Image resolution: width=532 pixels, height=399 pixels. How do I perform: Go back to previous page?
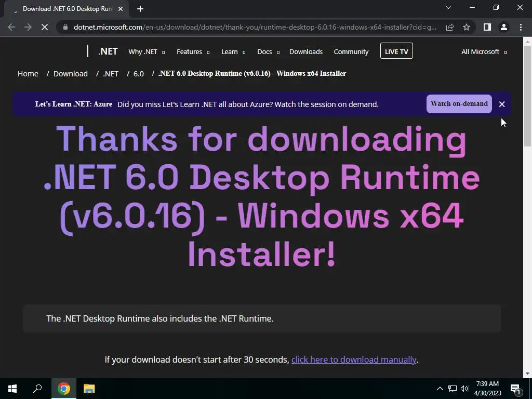(x=11, y=27)
